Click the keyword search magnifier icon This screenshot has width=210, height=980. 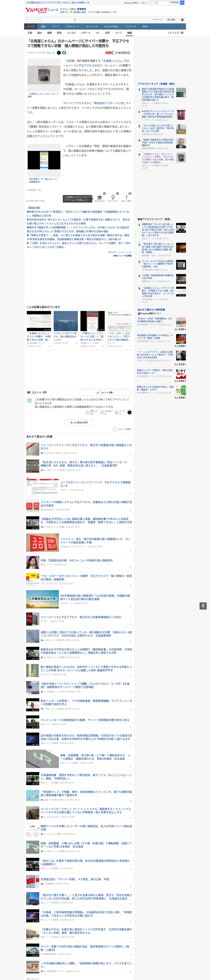click(x=75, y=20)
